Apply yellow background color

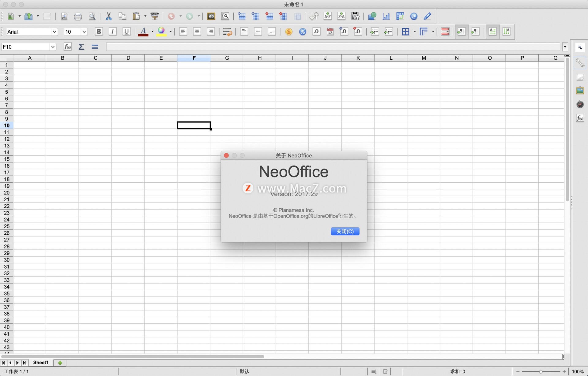(x=161, y=32)
